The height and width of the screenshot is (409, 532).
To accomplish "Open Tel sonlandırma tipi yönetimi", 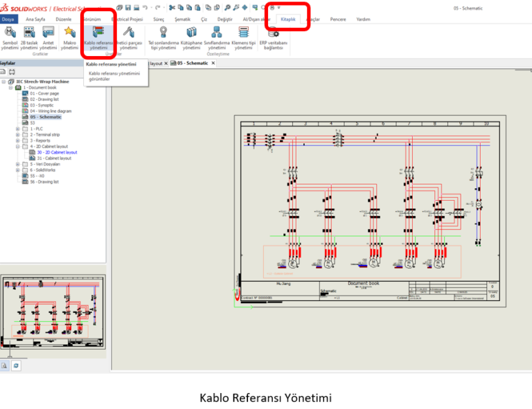I will click(162, 38).
